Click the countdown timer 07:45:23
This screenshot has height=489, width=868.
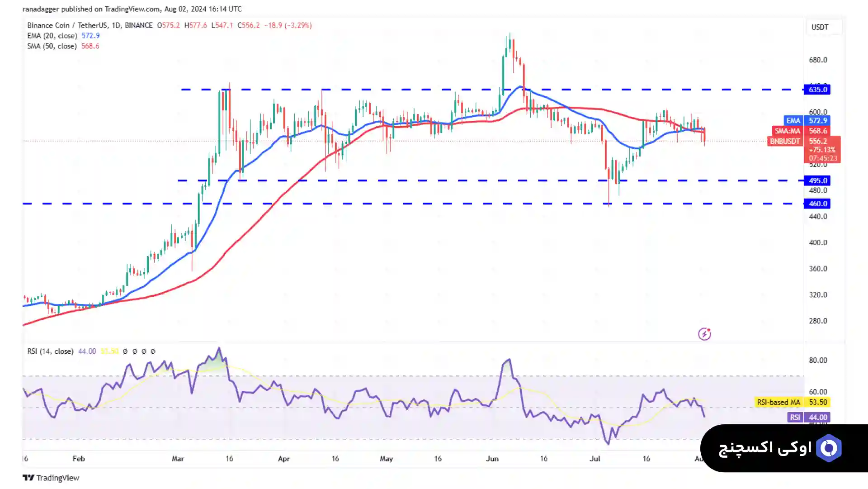pyautogui.click(x=823, y=158)
